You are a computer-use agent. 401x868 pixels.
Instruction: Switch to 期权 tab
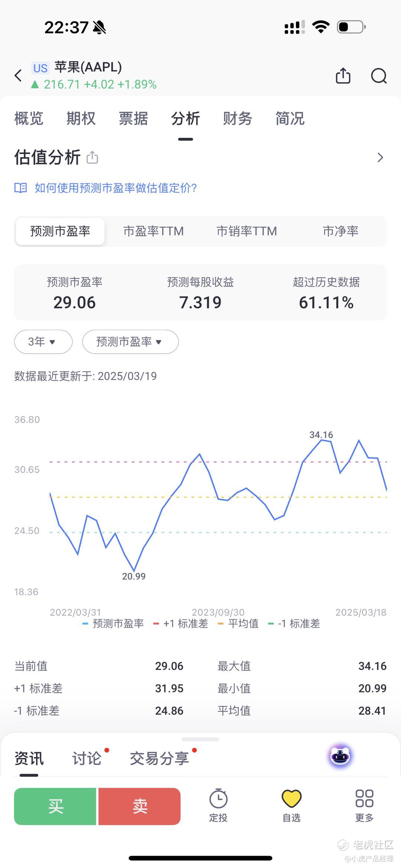point(81,119)
